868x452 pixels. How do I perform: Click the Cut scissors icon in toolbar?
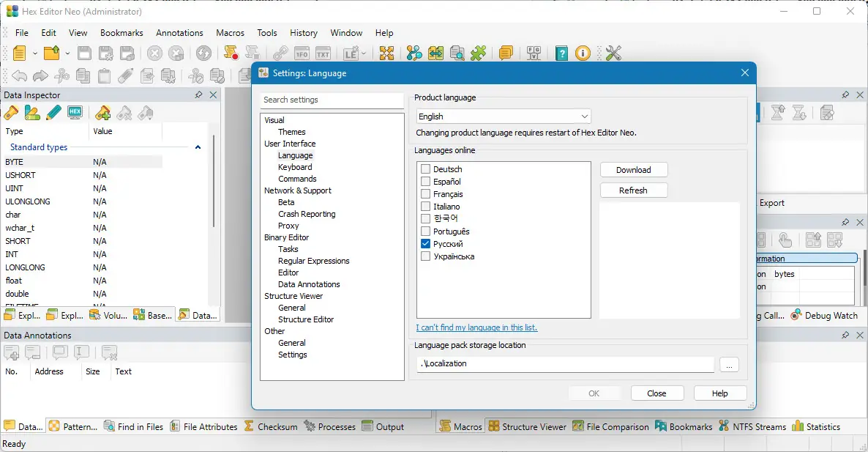pos(61,75)
